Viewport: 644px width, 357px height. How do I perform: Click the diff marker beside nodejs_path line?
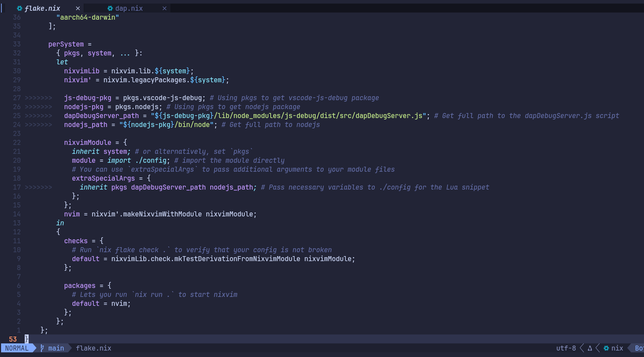pyautogui.click(x=38, y=124)
